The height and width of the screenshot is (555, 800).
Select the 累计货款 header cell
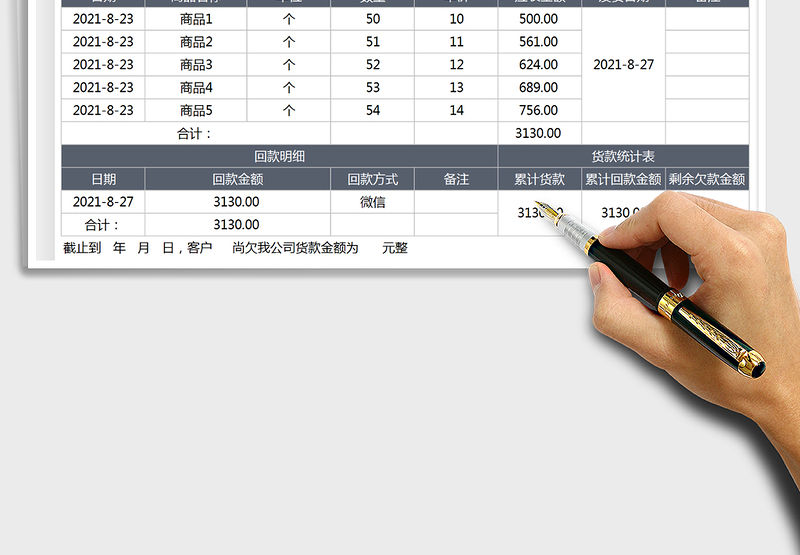click(x=539, y=179)
